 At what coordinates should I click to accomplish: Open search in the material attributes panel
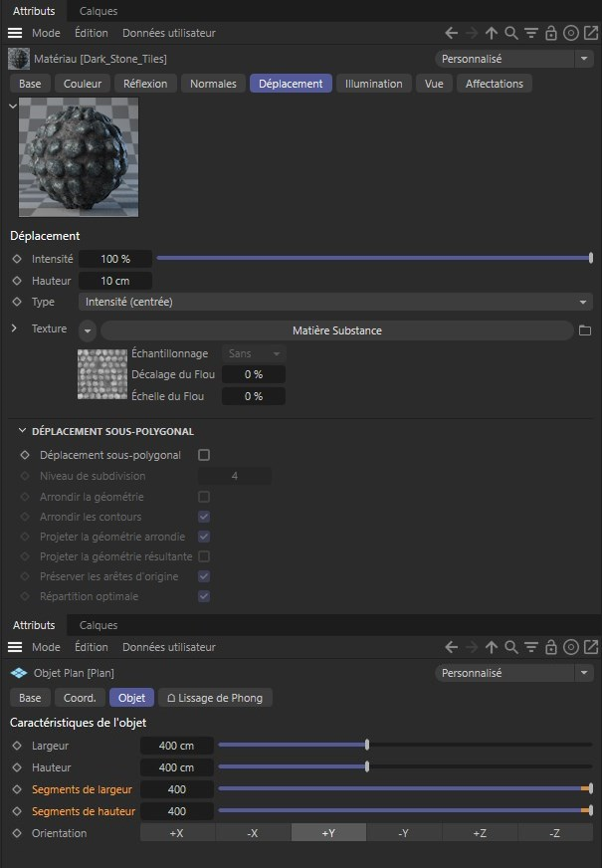(510, 33)
